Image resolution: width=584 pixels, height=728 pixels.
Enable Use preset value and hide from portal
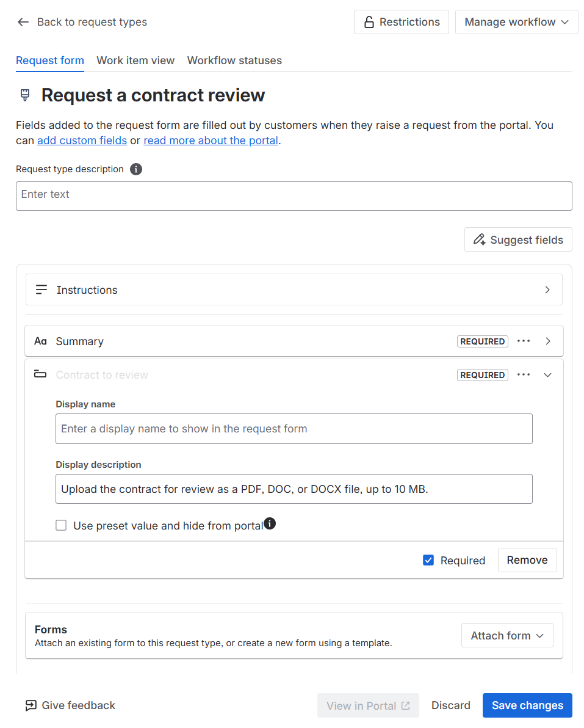point(61,525)
